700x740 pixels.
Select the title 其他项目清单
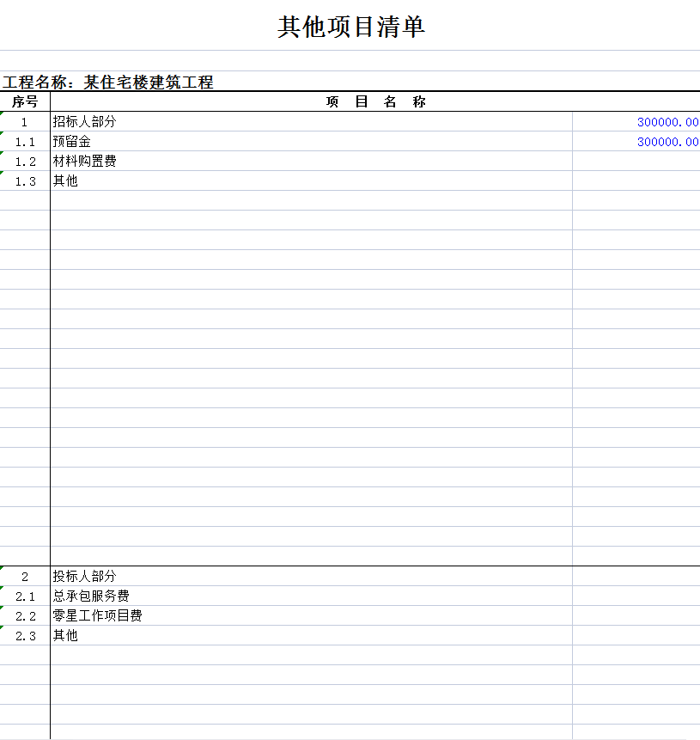(x=351, y=27)
